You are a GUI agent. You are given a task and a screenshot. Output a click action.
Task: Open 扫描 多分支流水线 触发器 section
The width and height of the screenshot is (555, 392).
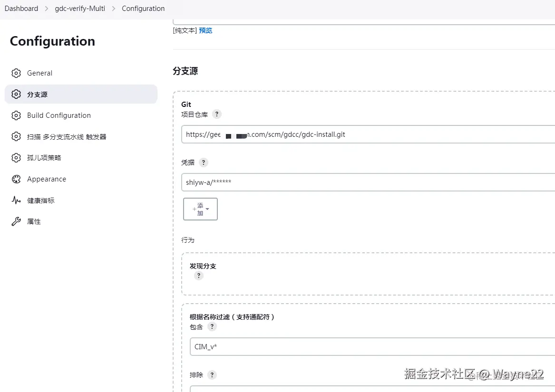[67, 137]
